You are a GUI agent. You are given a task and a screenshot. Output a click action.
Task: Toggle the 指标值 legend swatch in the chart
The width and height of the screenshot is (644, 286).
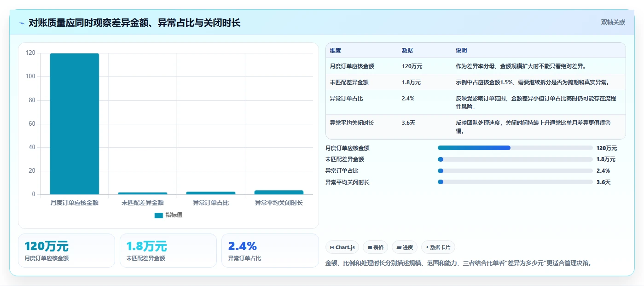tap(159, 215)
